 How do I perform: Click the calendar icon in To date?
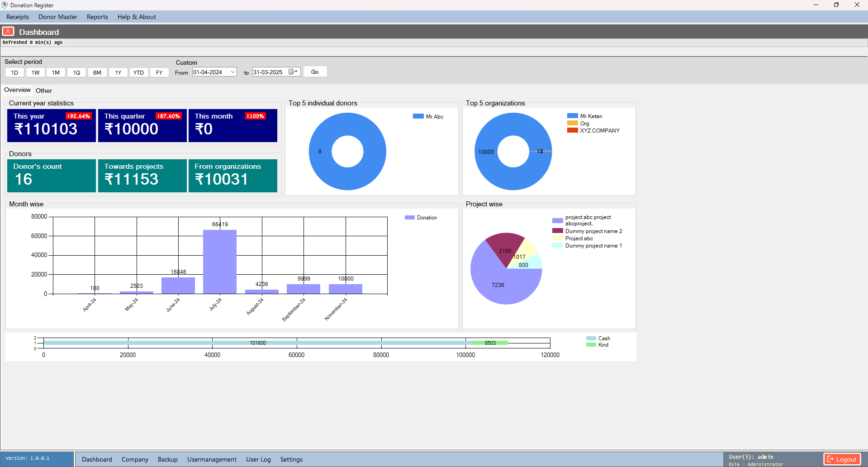click(x=291, y=72)
